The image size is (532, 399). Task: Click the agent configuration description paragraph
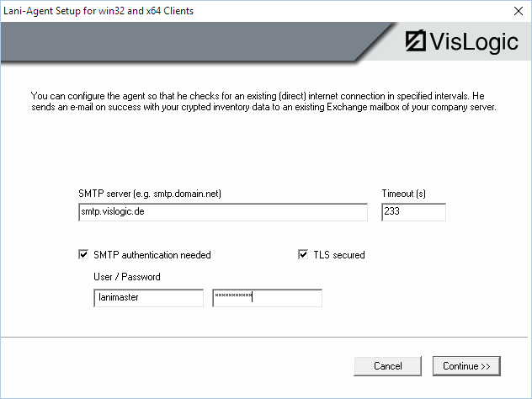tap(261, 102)
